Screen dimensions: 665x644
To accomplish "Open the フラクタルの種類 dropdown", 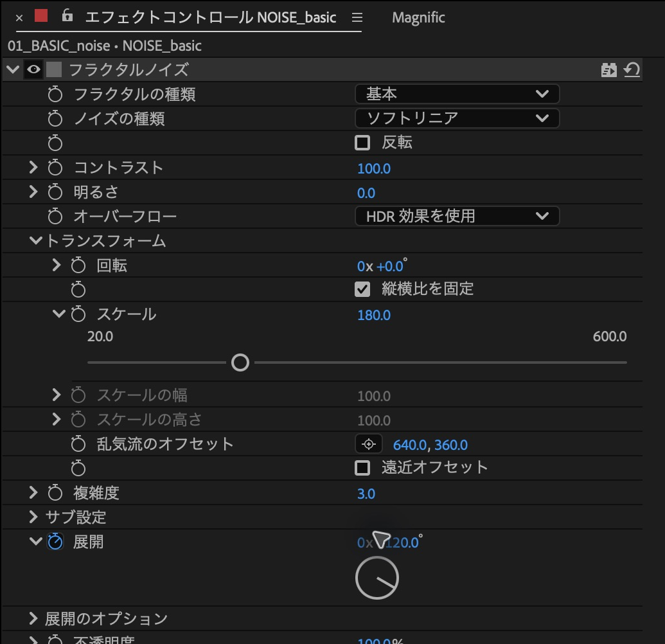I will click(x=457, y=94).
